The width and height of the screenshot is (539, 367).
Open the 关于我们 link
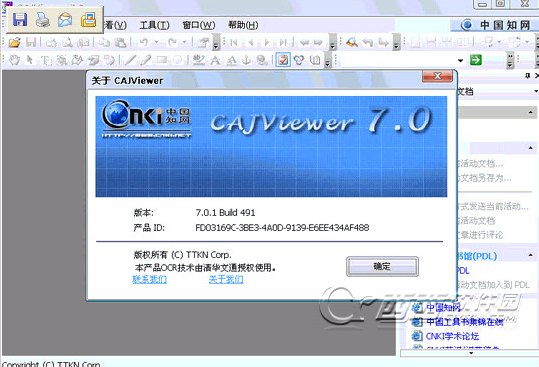226,279
